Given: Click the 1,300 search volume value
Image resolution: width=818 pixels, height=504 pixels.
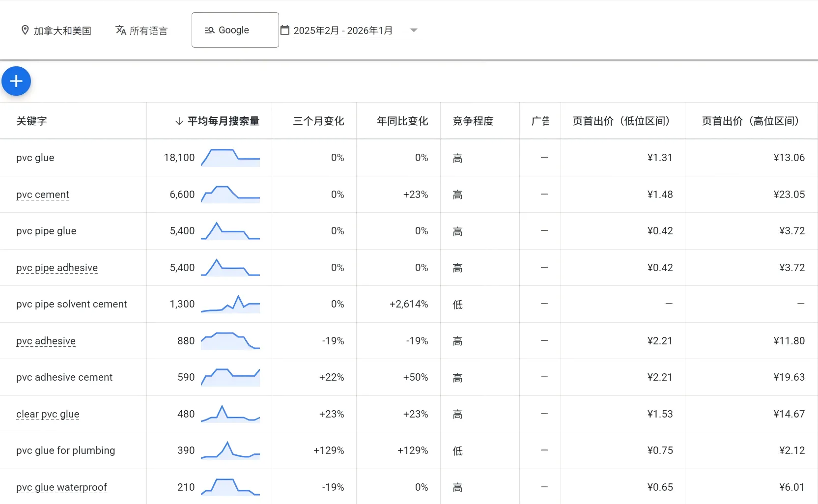Looking at the screenshot, I should (182, 304).
